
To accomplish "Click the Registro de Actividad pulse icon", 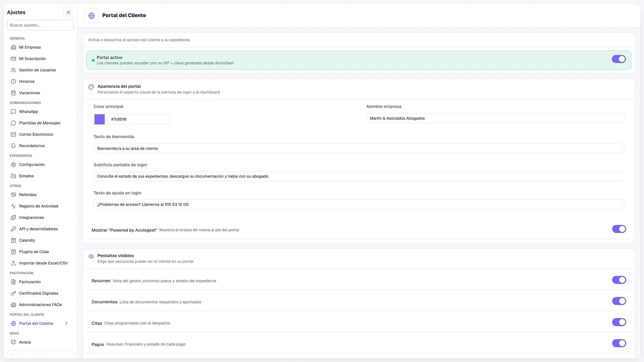I will [13, 206].
